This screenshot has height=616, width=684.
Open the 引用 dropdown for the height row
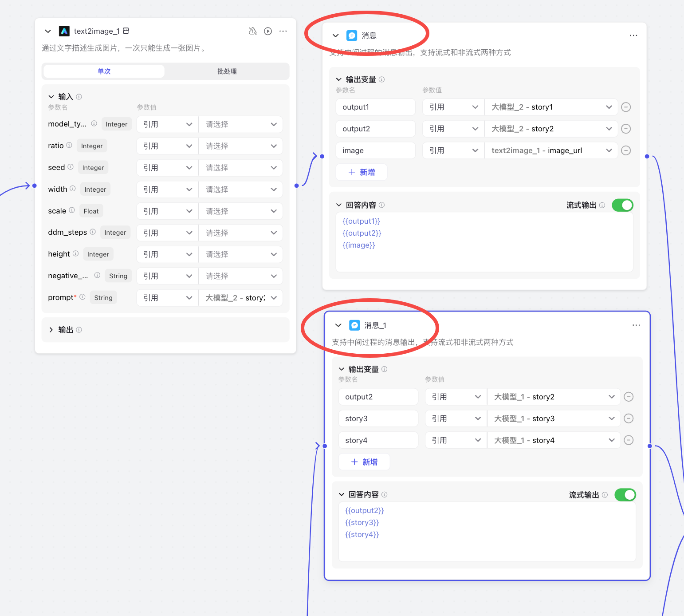167,254
